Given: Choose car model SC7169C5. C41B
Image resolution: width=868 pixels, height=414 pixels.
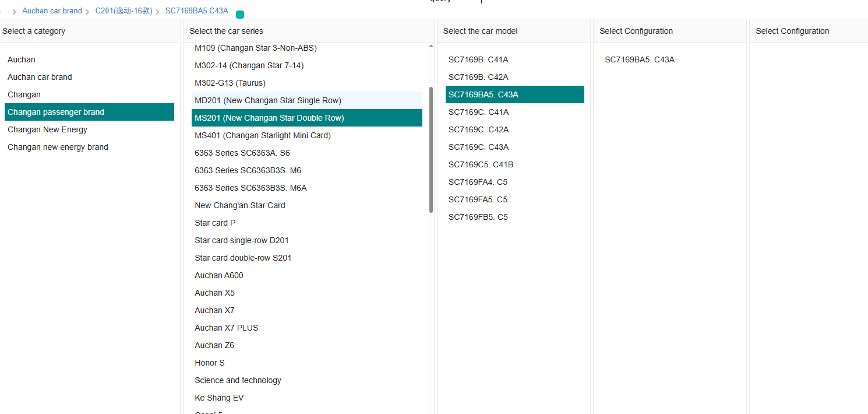Looking at the screenshot, I should coord(481,164).
